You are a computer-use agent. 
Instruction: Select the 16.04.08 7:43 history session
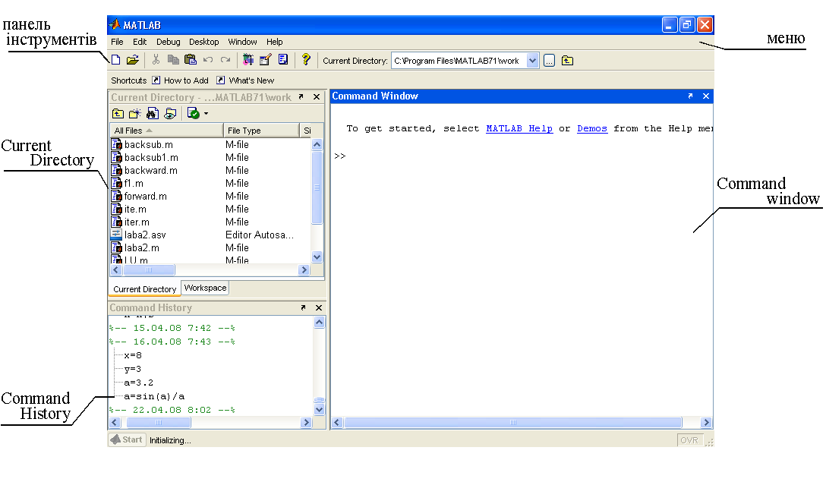pyautogui.click(x=172, y=342)
